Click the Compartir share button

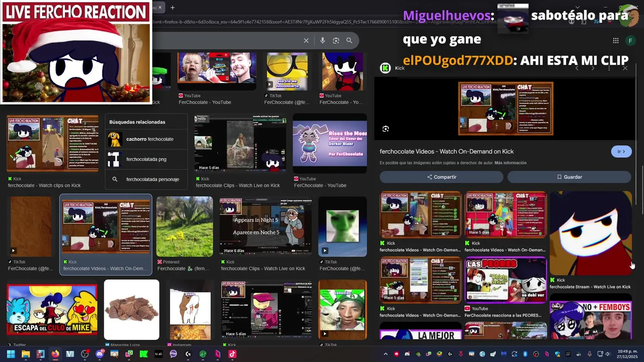pos(441,177)
